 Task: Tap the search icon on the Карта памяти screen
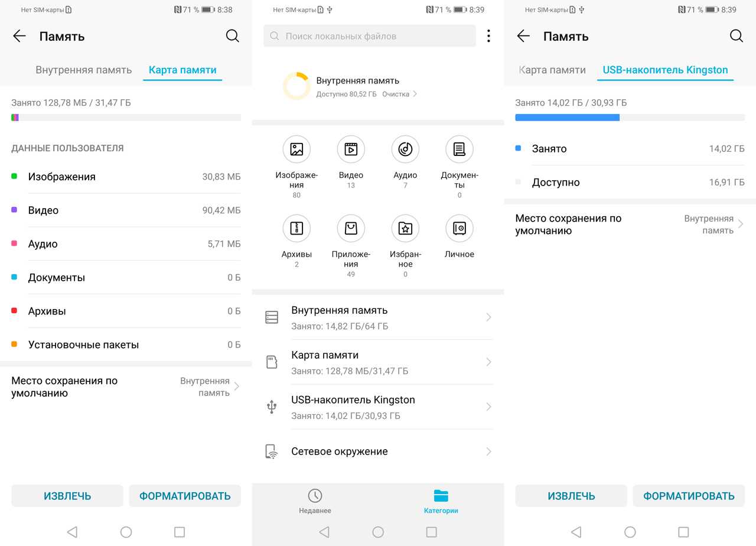tap(233, 36)
